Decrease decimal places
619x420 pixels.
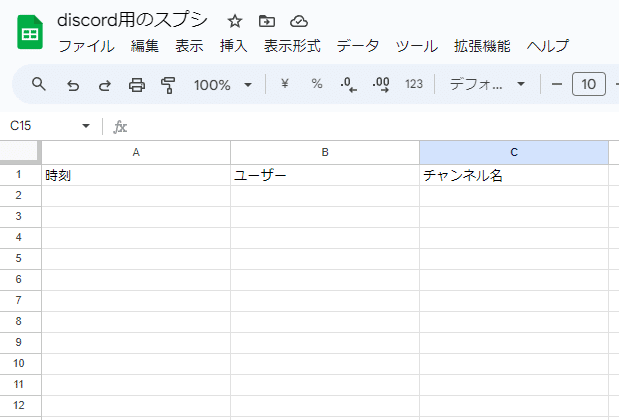pos(348,84)
